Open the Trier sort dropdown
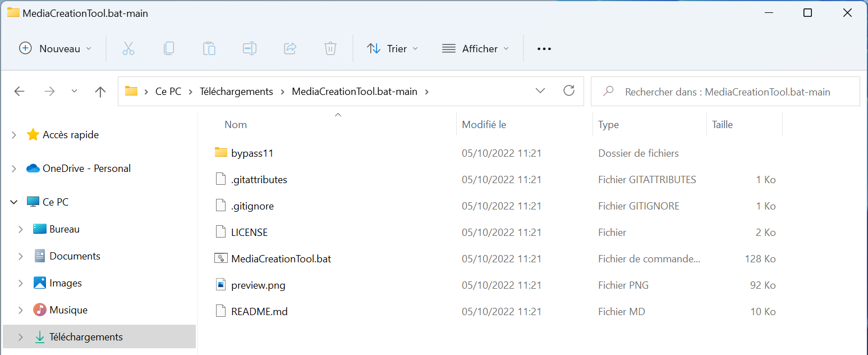Screen dimensions: 868x355 (392, 49)
